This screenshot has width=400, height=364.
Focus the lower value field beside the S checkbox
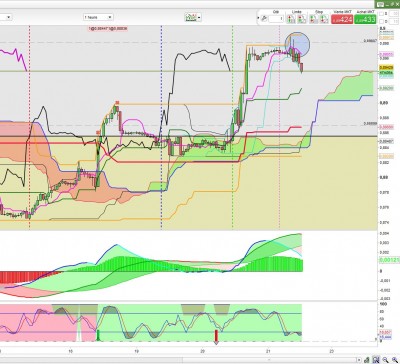coord(394,22)
